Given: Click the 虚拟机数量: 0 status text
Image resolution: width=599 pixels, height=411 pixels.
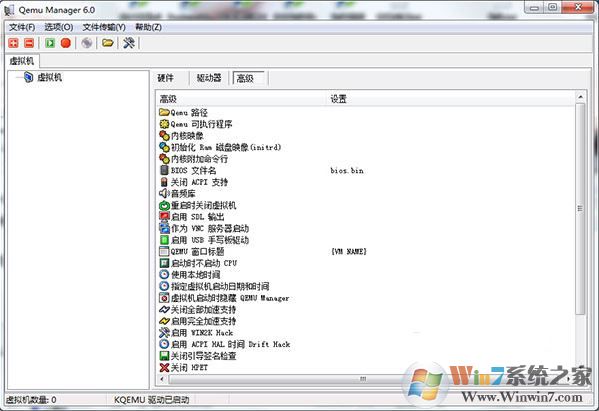Looking at the screenshot, I should [x=31, y=400].
